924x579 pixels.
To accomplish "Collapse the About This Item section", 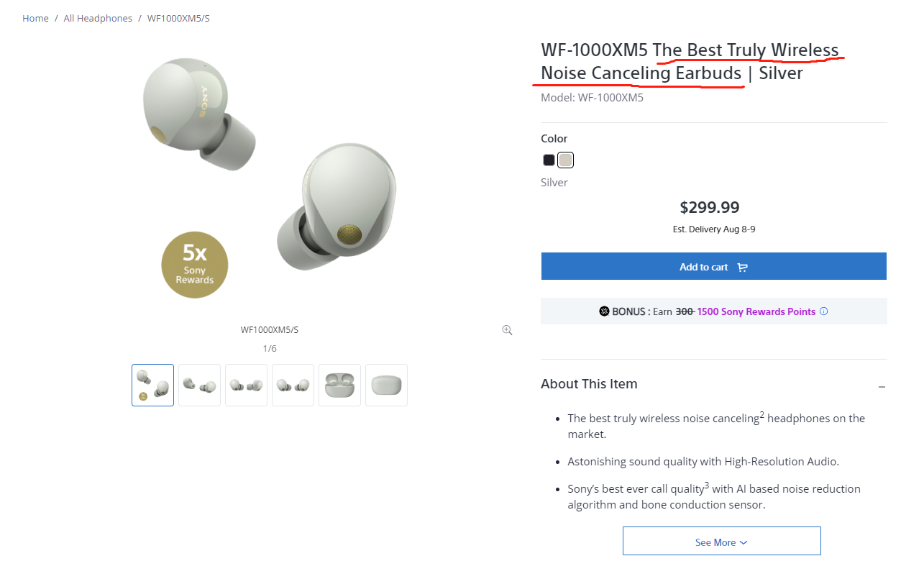I will [x=882, y=387].
